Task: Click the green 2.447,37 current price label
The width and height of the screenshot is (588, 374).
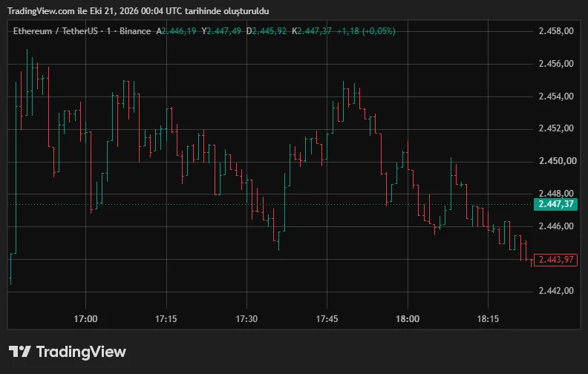Action: tap(555, 204)
